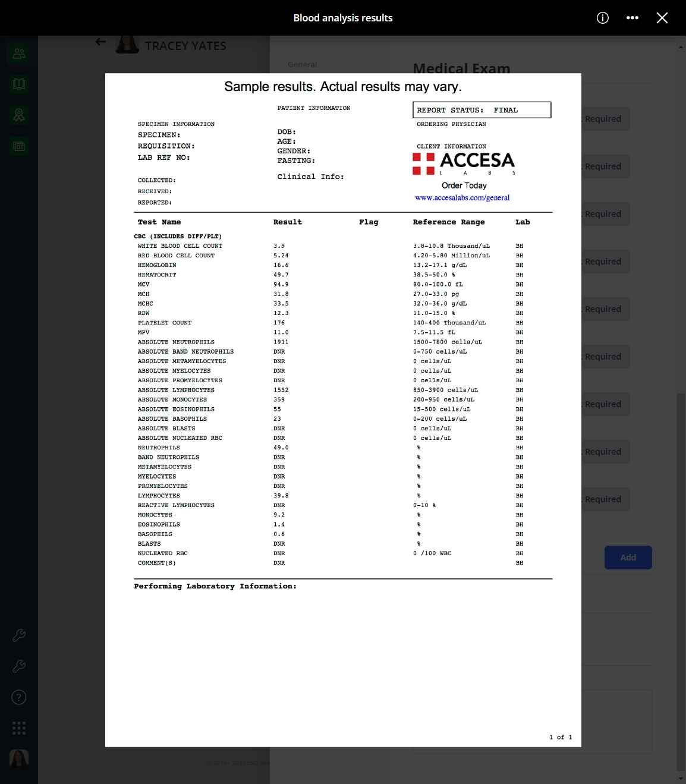Click the 'PATIENT INFORMATION' label
686x784 pixels.
314,108
